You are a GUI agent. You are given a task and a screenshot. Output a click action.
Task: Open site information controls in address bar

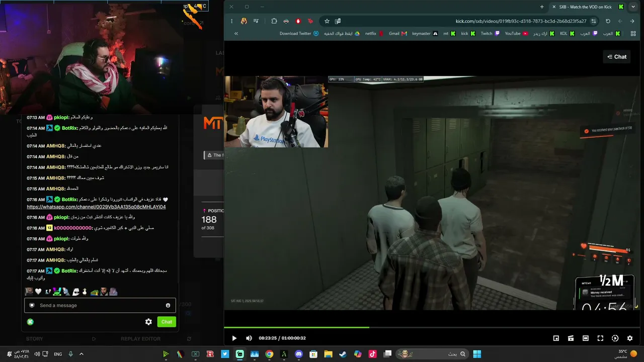click(594, 21)
